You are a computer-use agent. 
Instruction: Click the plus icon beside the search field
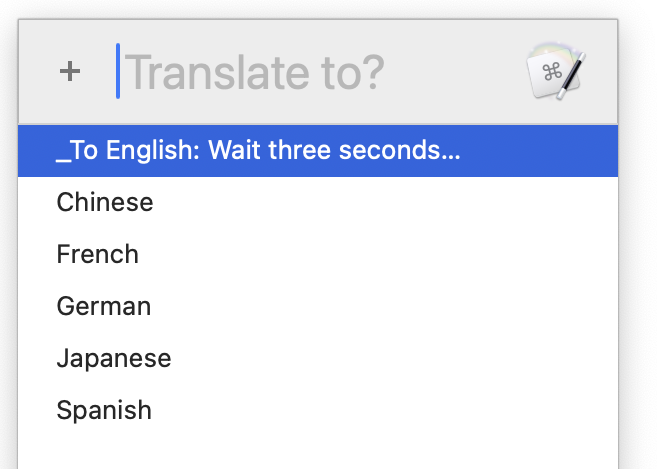[69, 72]
